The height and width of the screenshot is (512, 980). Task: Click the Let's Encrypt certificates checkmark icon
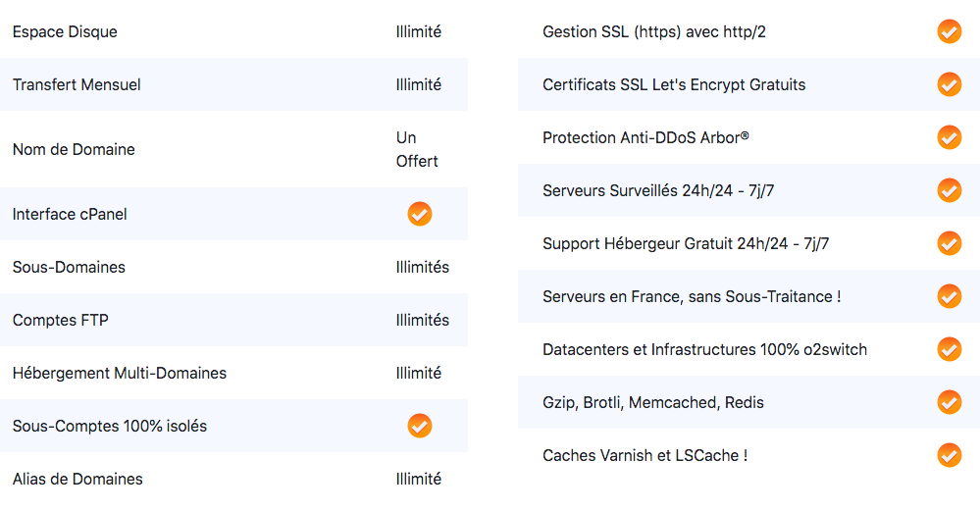pyautogui.click(x=949, y=84)
